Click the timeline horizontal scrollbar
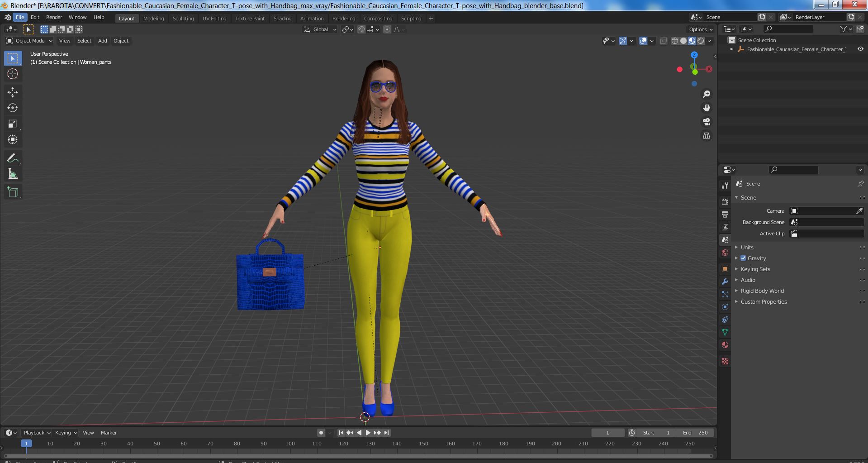 [x=358, y=456]
